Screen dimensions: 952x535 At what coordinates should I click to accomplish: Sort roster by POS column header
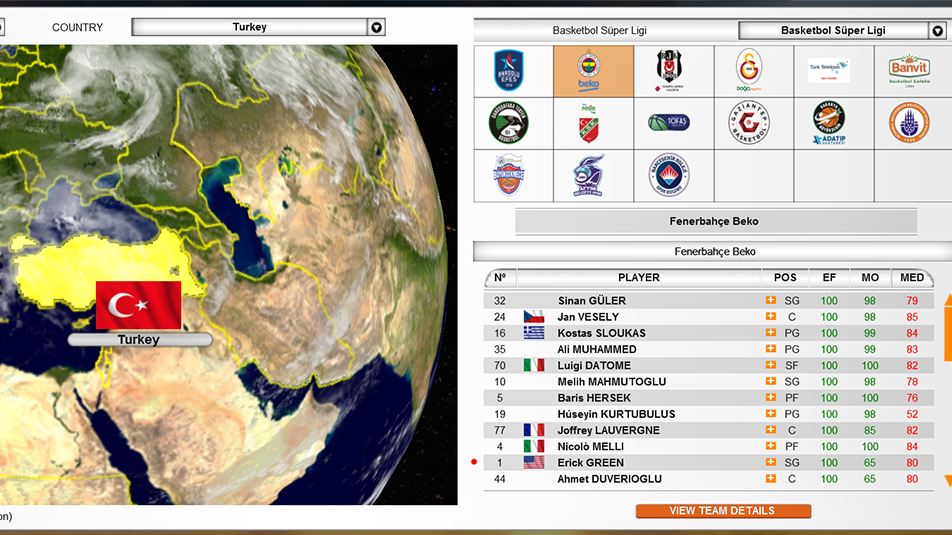[x=785, y=278]
